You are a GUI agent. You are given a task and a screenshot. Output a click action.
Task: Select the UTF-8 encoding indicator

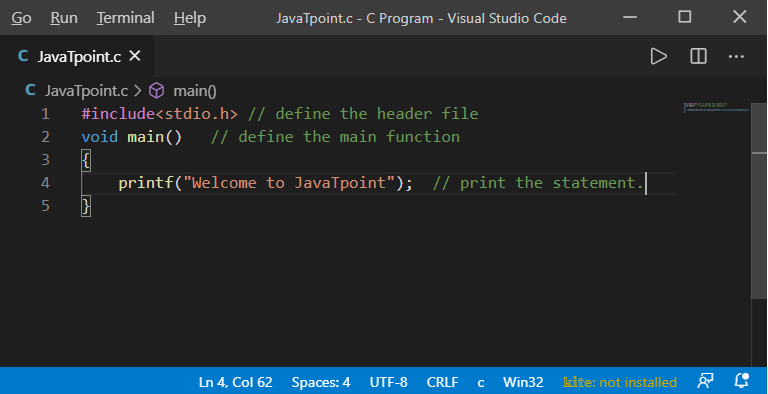point(388,382)
